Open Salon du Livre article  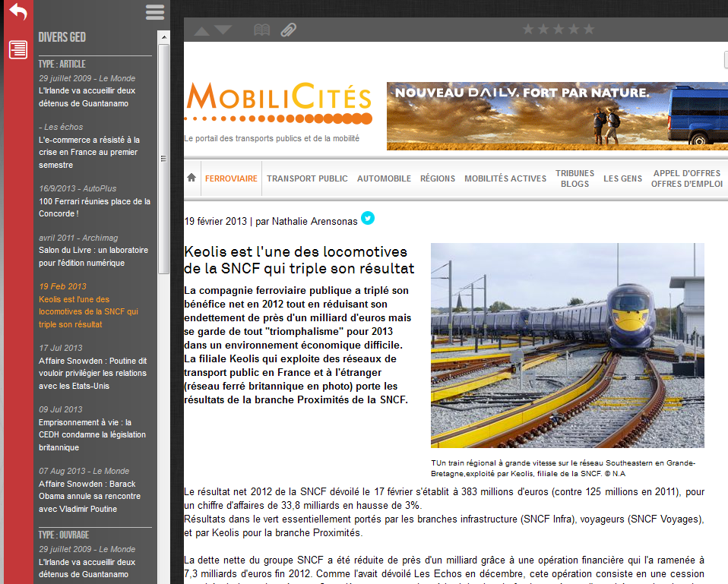tap(93, 257)
